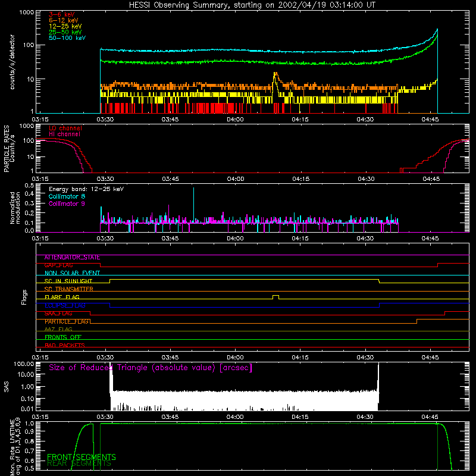Screen dimensions: 476x476
Task: Click the BAD_PACKETS flag label
Action: pyautogui.click(x=65, y=345)
